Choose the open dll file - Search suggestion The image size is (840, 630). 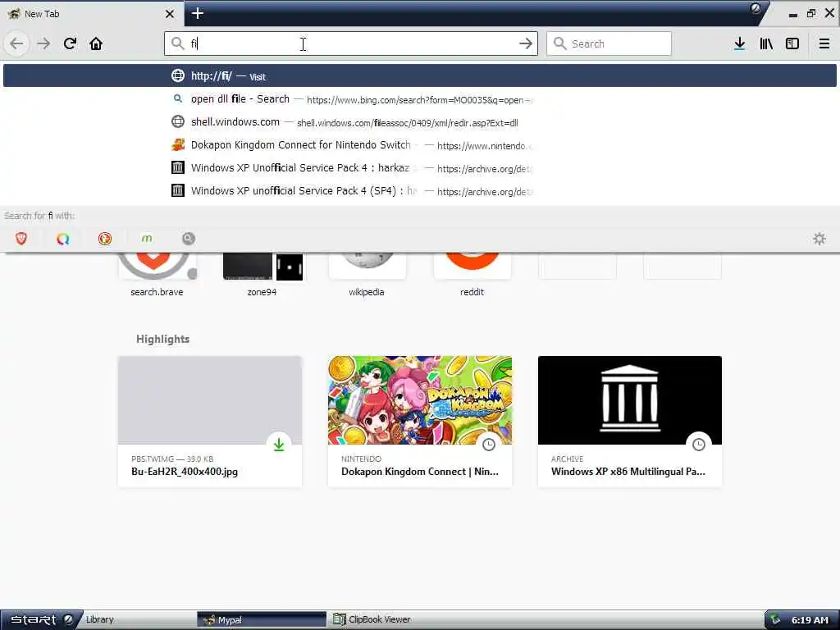point(419,99)
